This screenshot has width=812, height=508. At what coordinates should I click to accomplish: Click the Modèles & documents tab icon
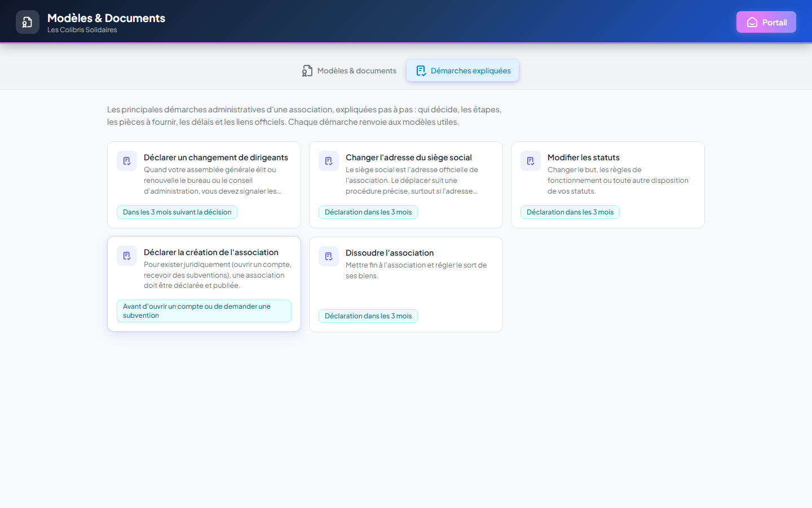click(x=307, y=71)
